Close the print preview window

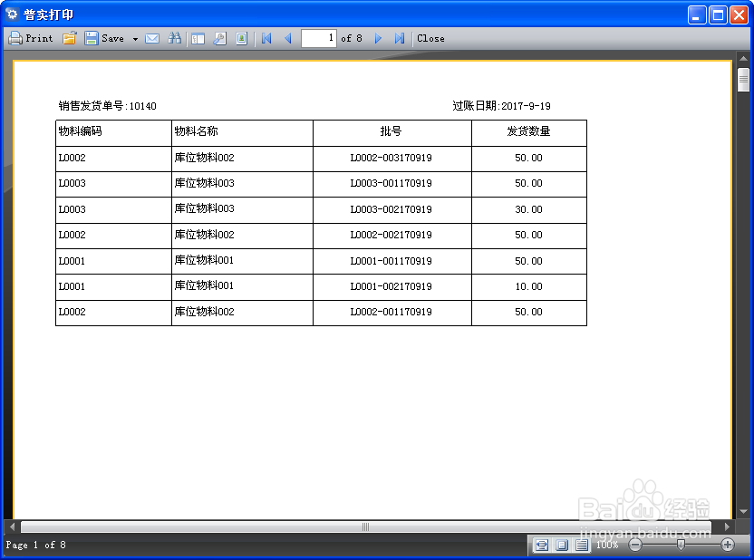[429, 38]
